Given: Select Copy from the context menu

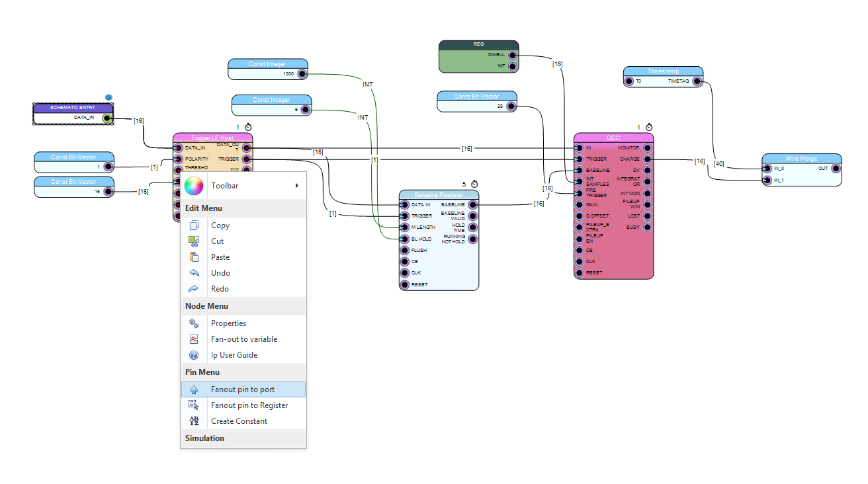Looking at the screenshot, I should (243, 225).
